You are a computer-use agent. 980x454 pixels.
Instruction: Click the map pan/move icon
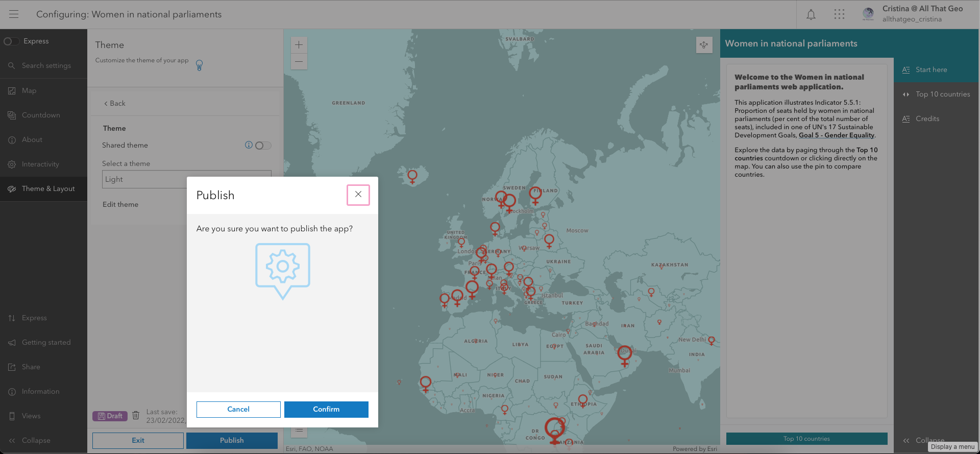click(x=704, y=45)
